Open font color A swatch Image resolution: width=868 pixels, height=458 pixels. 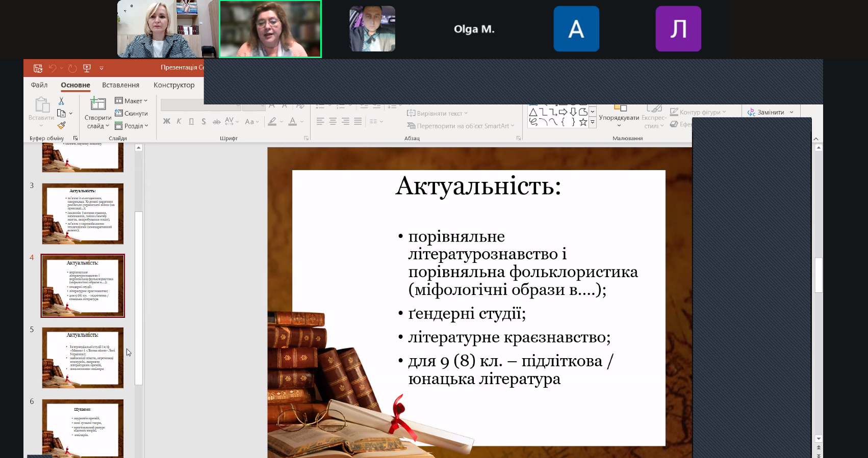292,121
